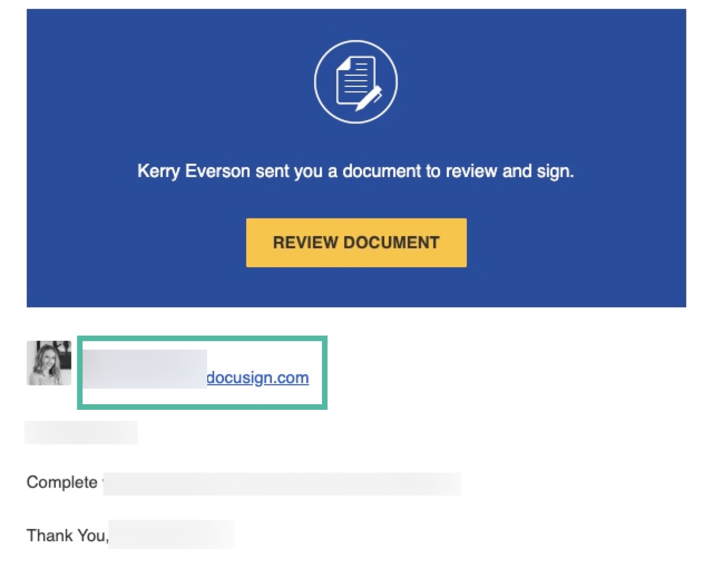Open the document pages icon in the banner
The image size is (713, 588).
pos(355,78)
